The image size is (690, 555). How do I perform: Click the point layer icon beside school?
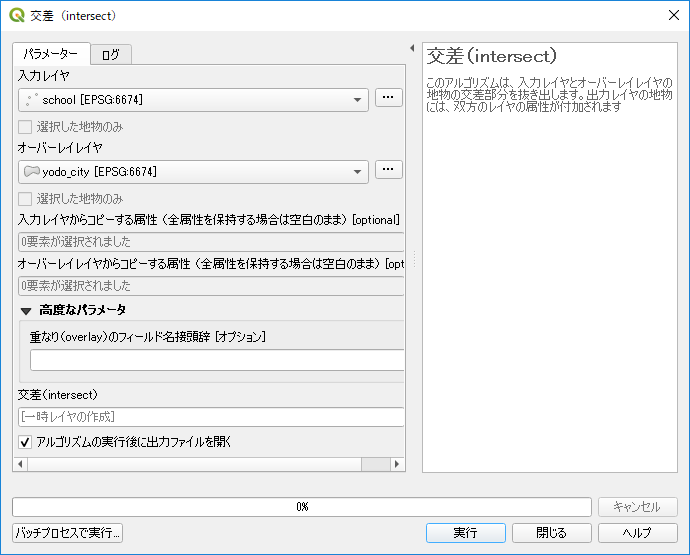(x=32, y=100)
